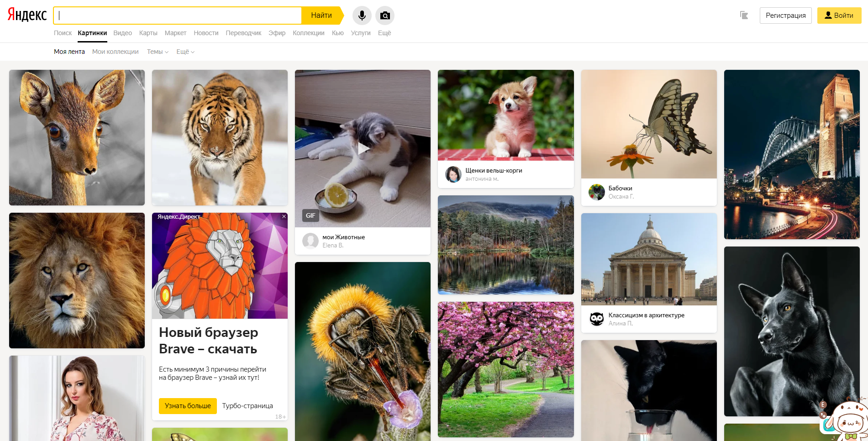Viewport: 868px width, 441px height.
Task: Click the Yandex logo
Action: (x=27, y=15)
